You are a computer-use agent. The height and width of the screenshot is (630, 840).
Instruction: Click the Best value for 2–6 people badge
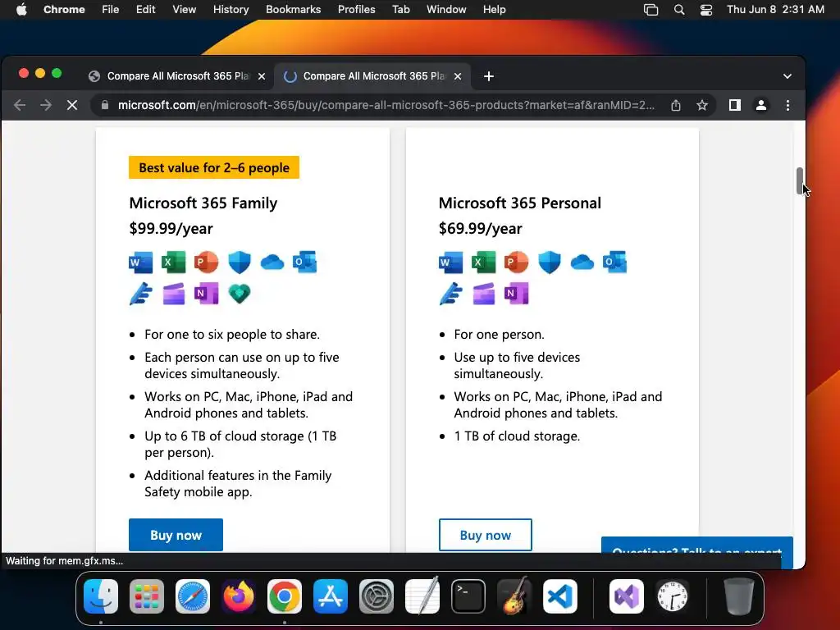(x=214, y=167)
